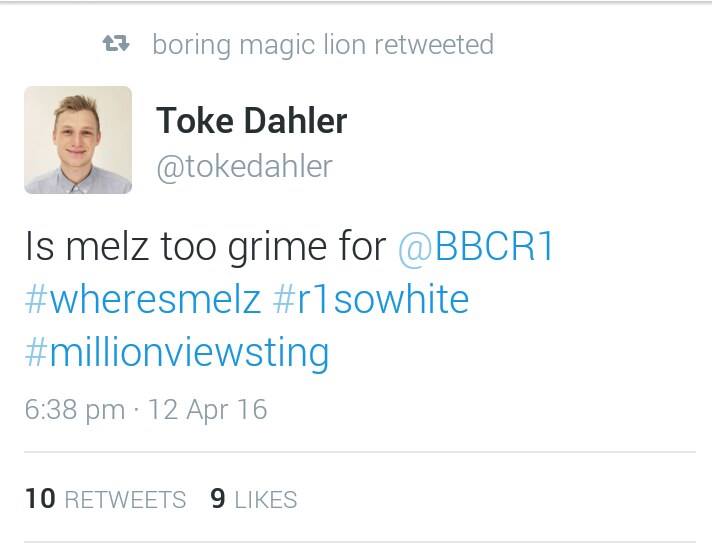Viewport: 712px width, 545px height.
Task: Click the '#' symbol of #millionviewsting
Action: [36, 352]
